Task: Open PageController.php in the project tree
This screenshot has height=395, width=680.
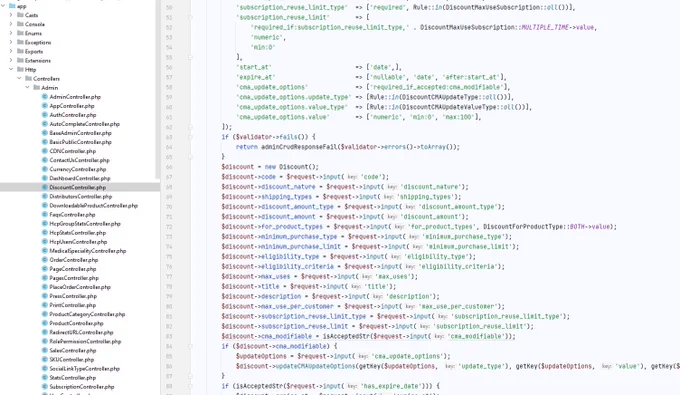Action: point(73,269)
